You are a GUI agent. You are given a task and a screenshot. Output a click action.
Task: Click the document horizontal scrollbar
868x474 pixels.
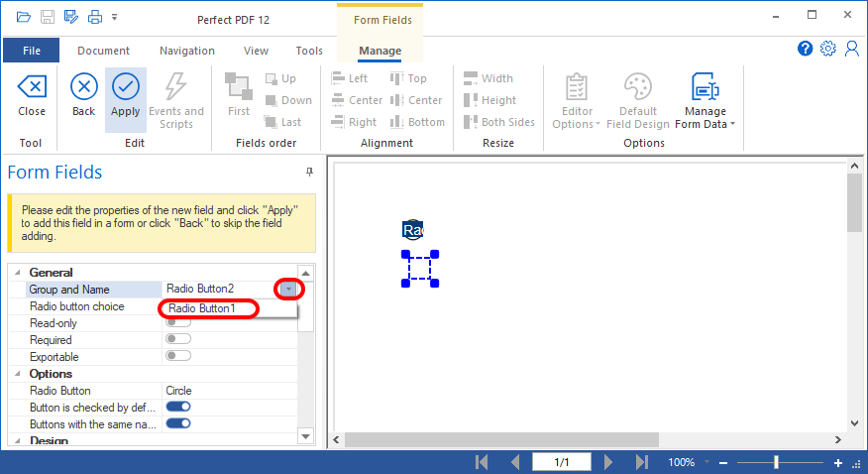(x=501, y=439)
